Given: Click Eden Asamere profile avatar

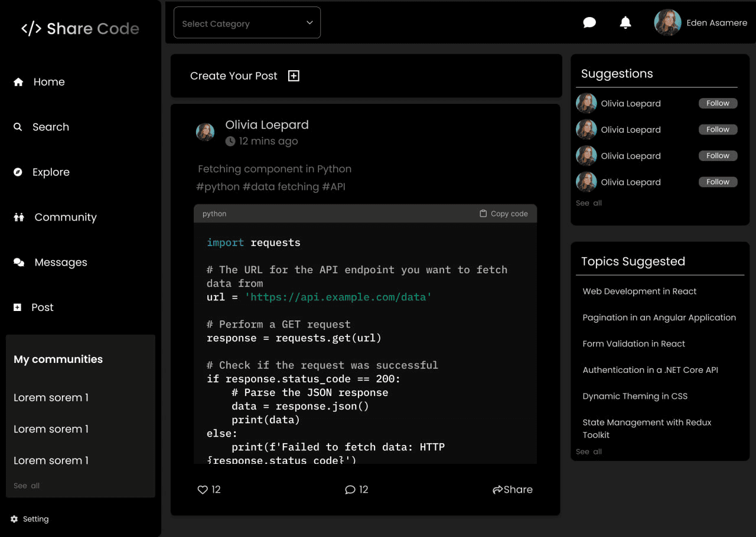Looking at the screenshot, I should coord(667,23).
